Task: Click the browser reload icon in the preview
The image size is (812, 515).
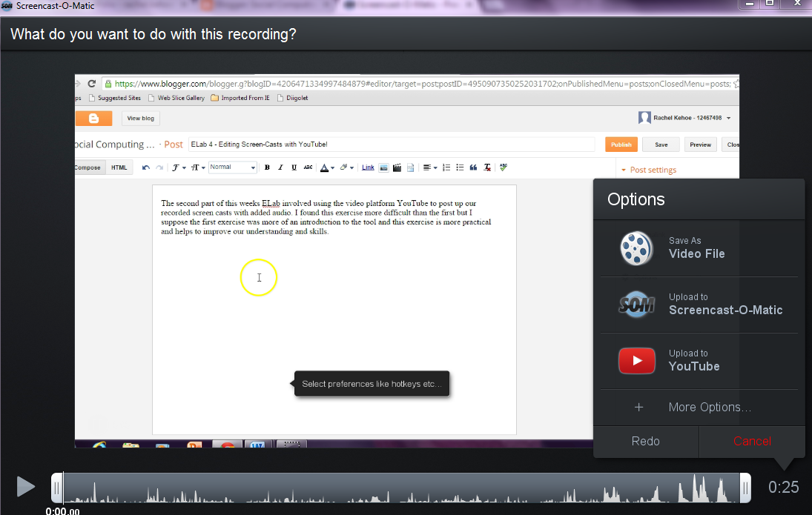Action: tap(92, 84)
